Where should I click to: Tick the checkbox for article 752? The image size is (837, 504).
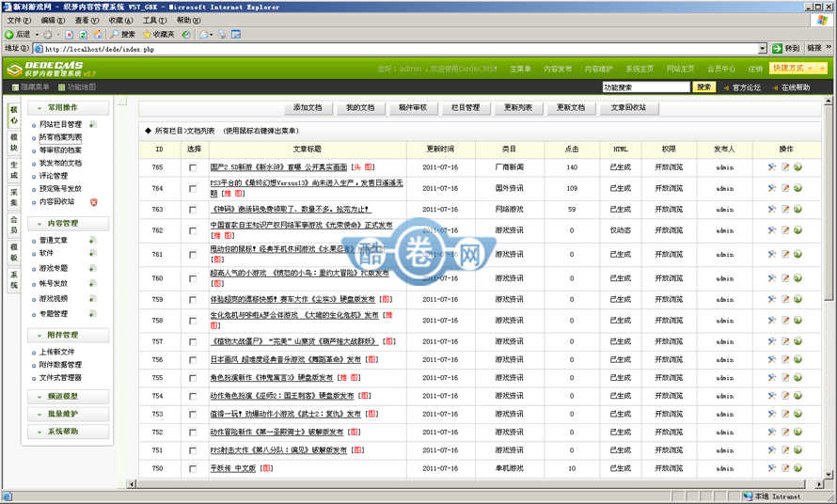point(193,433)
